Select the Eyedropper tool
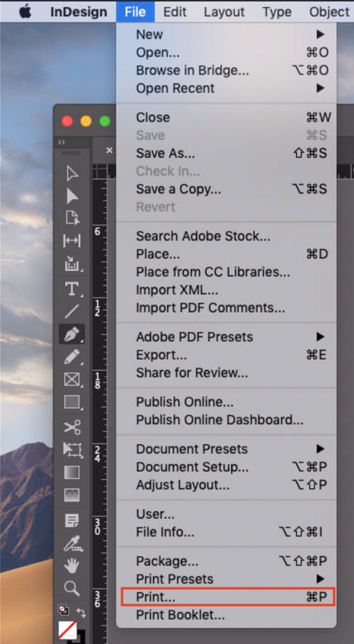Viewport: 354px width, 644px height. tap(73, 543)
